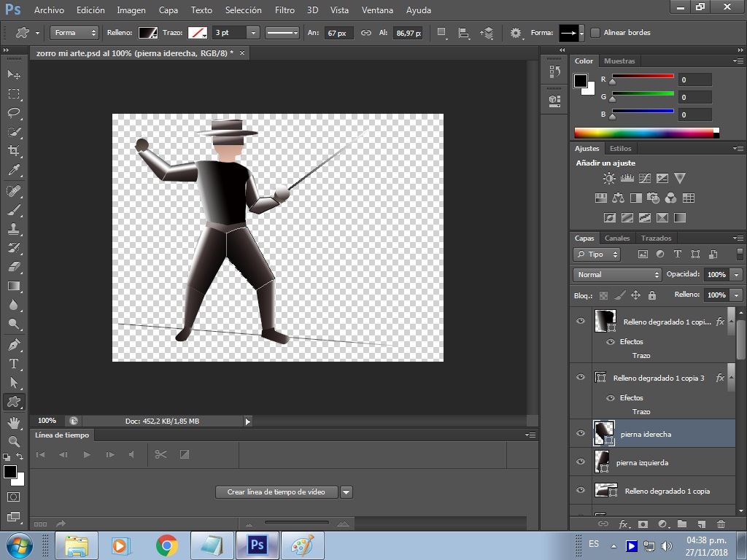Select the Clone Stamp tool
The image size is (747, 560).
click(x=14, y=229)
